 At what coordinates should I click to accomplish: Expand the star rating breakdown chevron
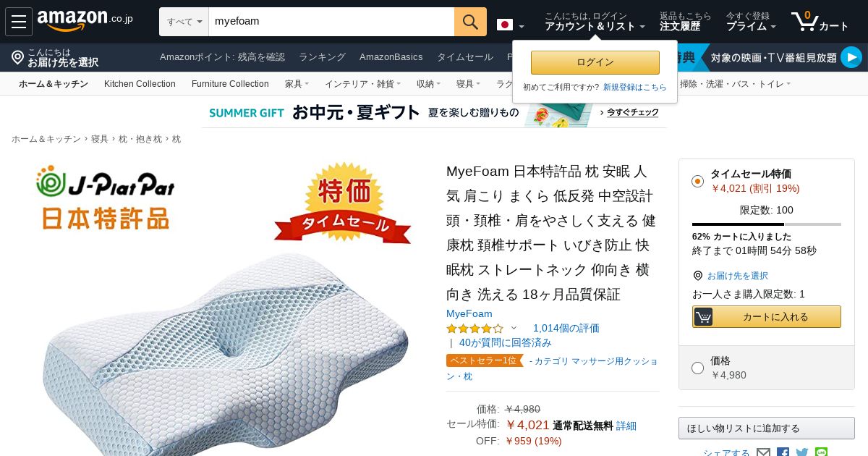pos(514,328)
